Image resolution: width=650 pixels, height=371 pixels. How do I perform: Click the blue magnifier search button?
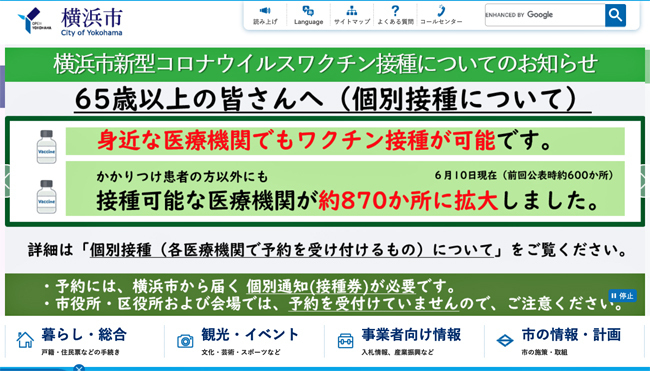click(x=615, y=16)
